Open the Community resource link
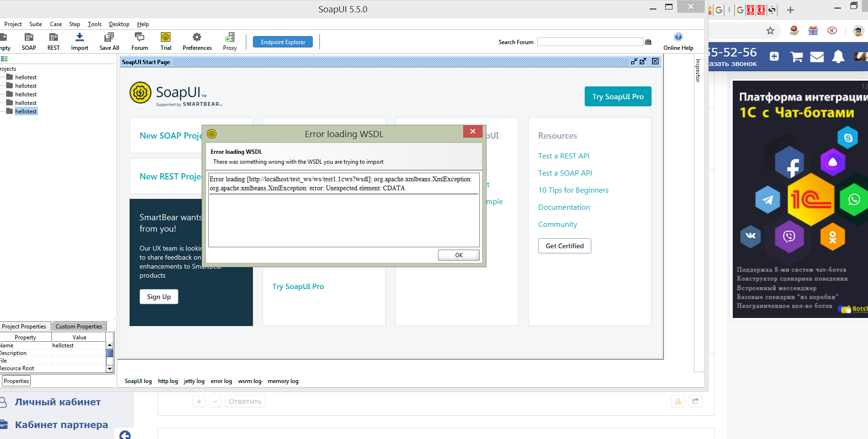 click(x=558, y=224)
